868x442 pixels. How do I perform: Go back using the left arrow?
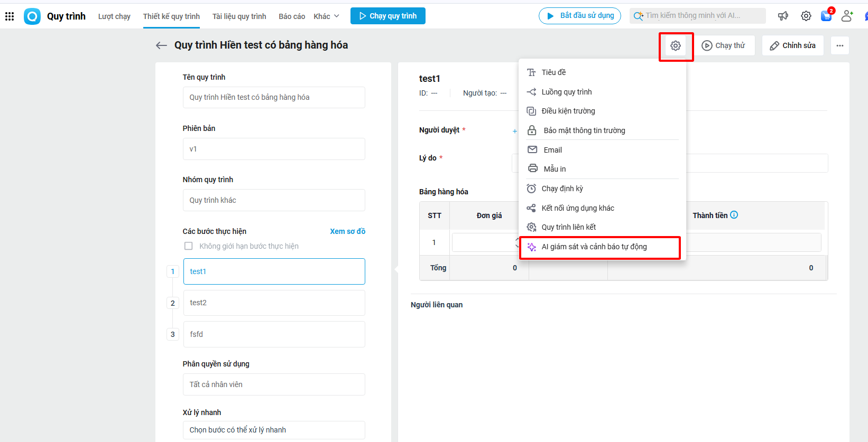point(161,45)
